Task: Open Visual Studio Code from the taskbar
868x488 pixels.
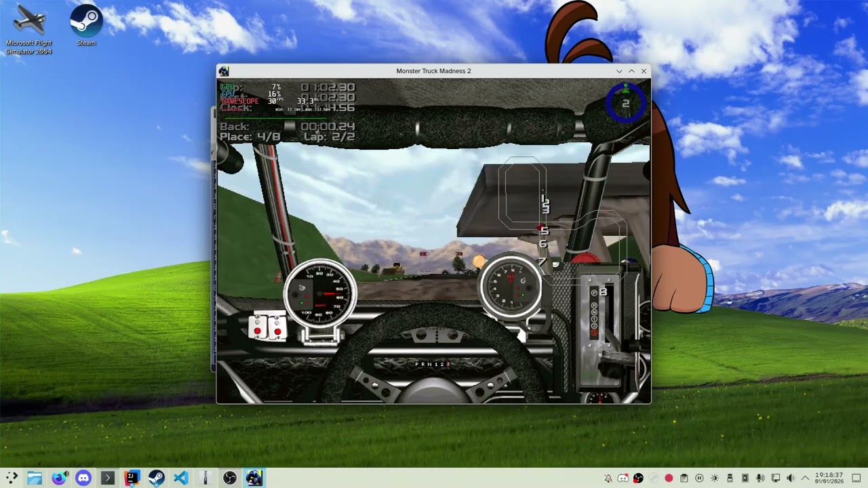Action: 181,478
